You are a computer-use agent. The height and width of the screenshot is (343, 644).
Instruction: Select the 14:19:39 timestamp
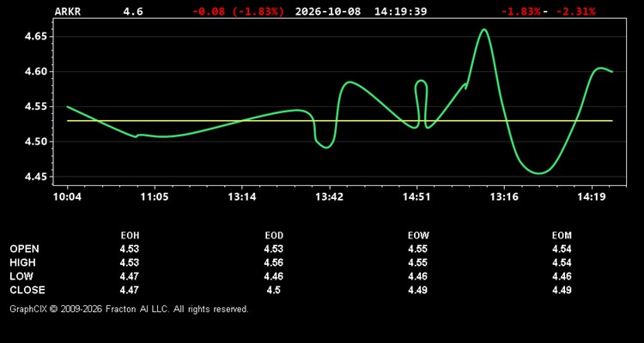pos(400,11)
